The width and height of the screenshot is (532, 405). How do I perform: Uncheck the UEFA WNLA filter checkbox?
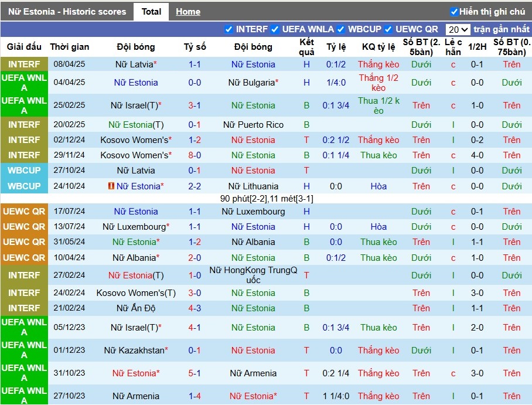pos(275,29)
